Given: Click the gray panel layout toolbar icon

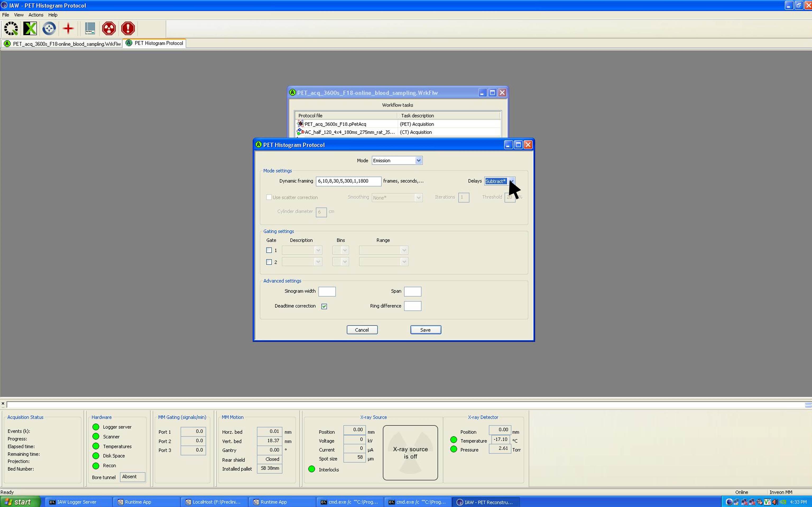Looking at the screenshot, I should pos(90,29).
